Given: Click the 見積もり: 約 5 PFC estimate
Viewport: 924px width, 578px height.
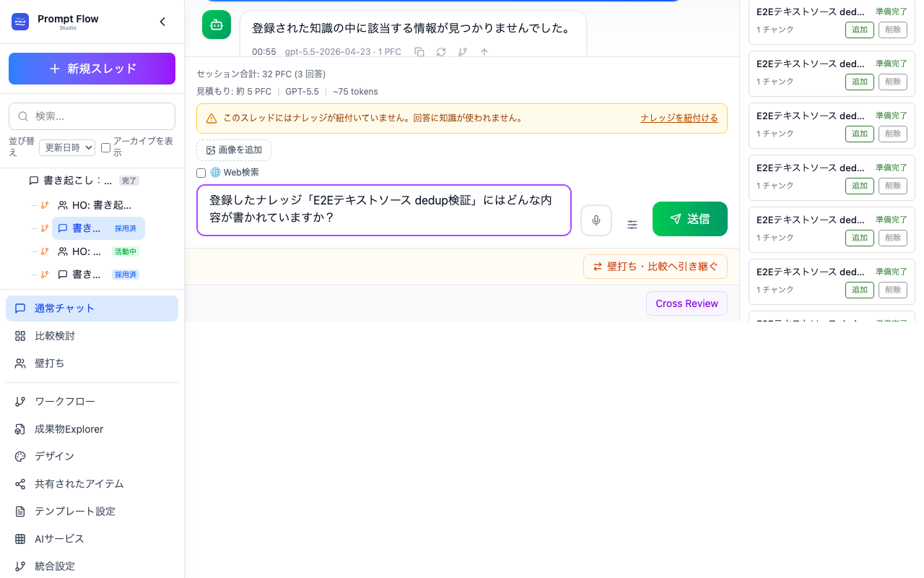Looking at the screenshot, I should tap(234, 92).
